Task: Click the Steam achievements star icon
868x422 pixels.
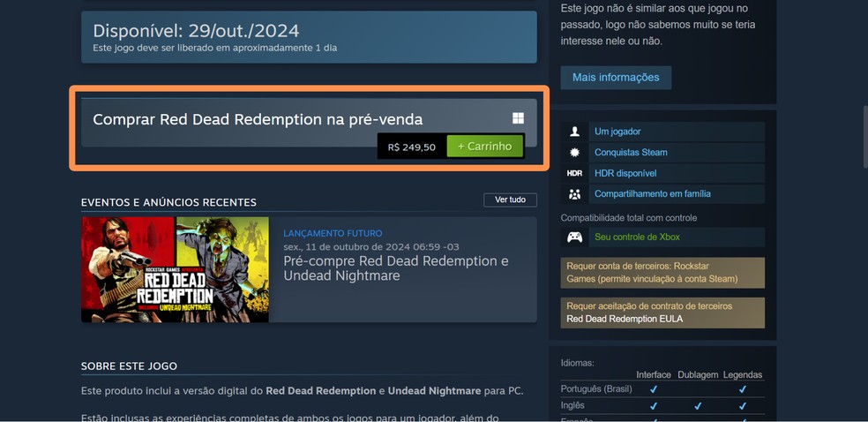Action: (574, 153)
